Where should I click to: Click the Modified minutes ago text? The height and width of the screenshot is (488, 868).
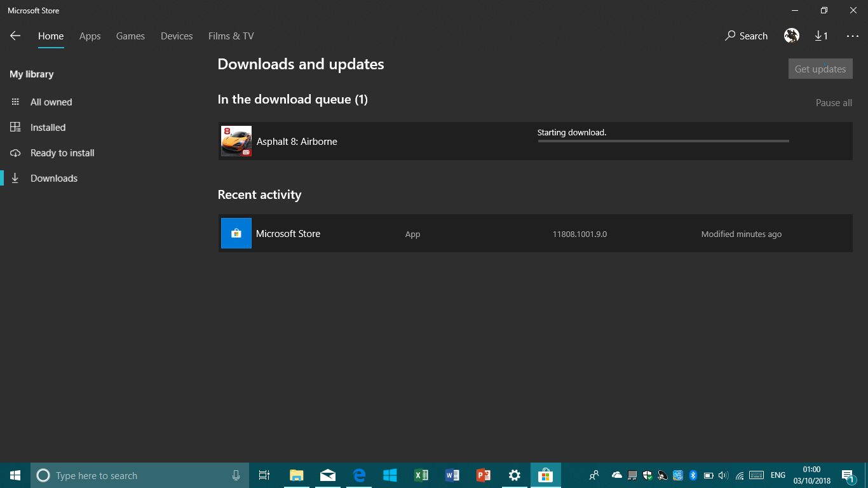[742, 234]
